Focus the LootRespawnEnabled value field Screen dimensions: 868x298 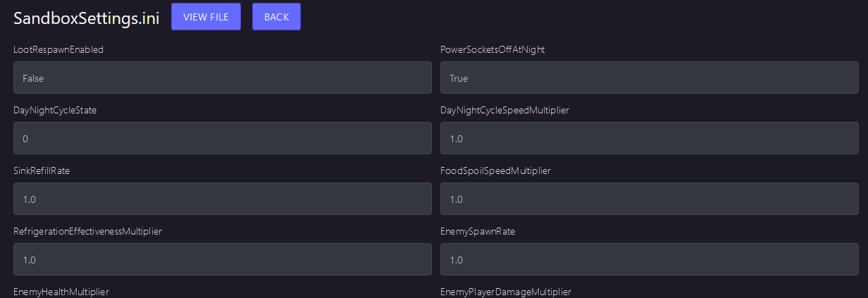click(222, 77)
